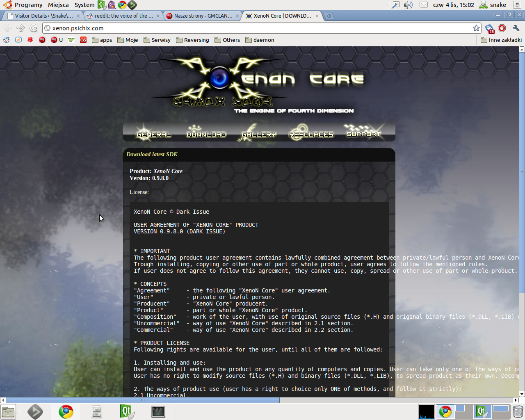The height and width of the screenshot is (420, 525).
Task: Click the volume speaker icon in top panel
Action: tap(408, 5)
